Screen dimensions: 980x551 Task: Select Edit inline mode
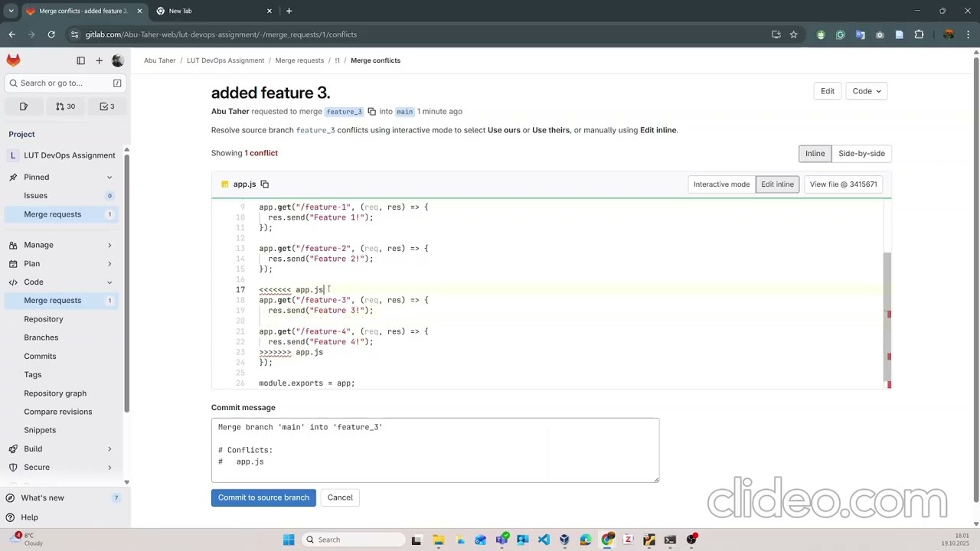777,184
